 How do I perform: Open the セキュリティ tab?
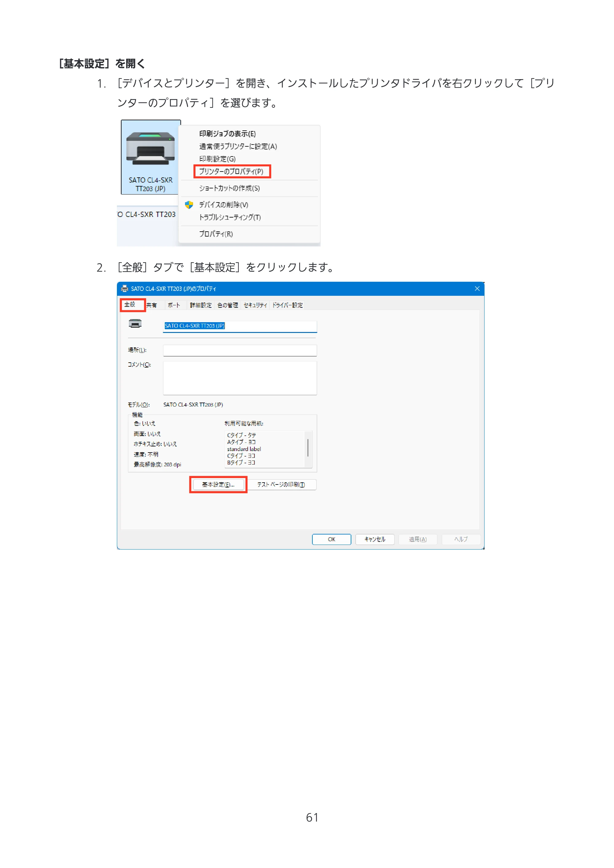point(255,305)
